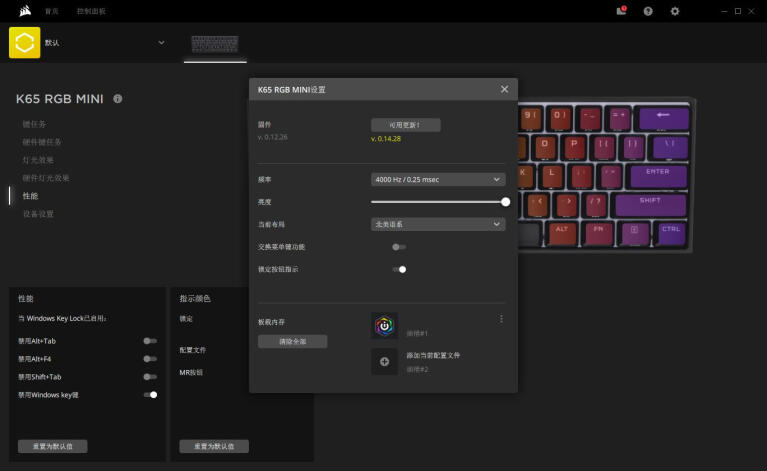
Task: Open the notifications icon with red badge
Action: (x=621, y=11)
